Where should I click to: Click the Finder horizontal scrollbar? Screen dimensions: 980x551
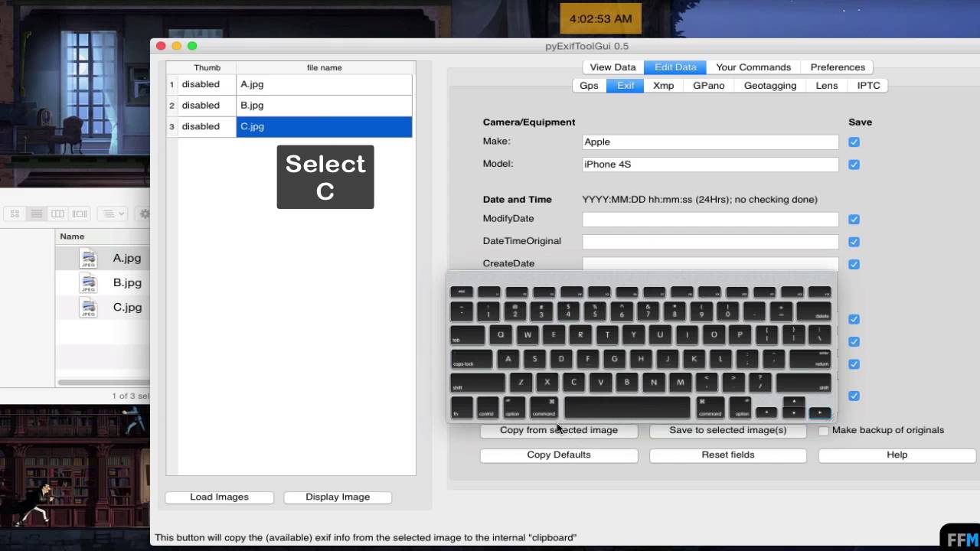103,382
